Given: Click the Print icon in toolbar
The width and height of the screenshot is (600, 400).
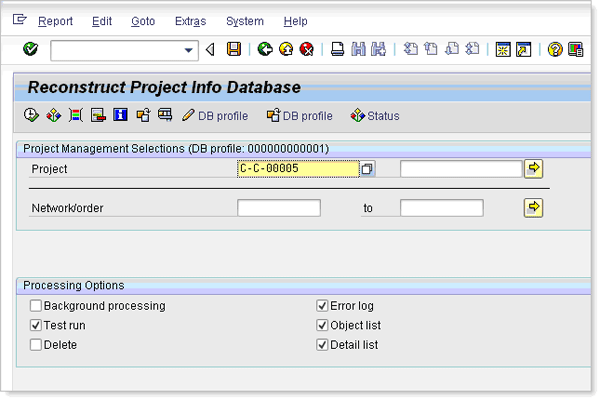Looking at the screenshot, I should pyautogui.click(x=338, y=49).
